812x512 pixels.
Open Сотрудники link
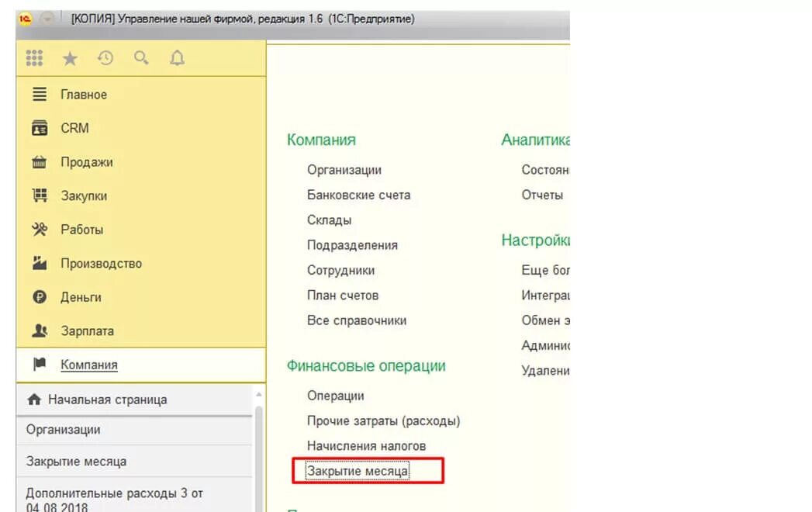coord(340,271)
